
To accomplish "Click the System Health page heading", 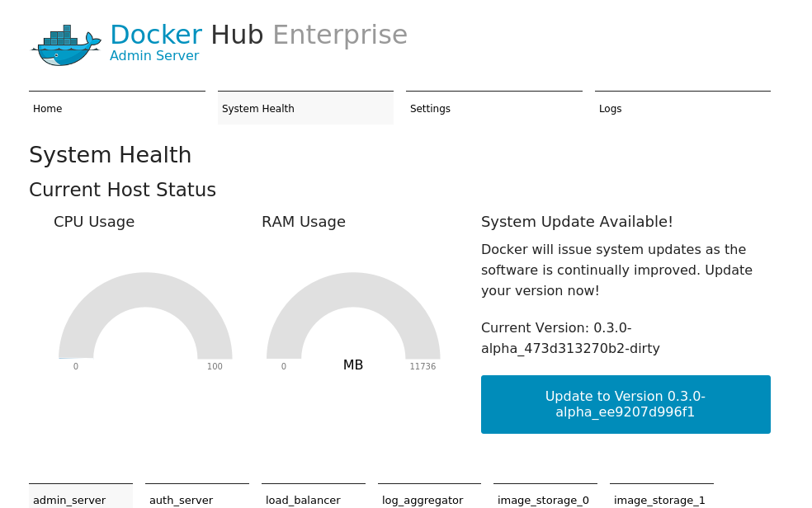I will click(x=111, y=155).
